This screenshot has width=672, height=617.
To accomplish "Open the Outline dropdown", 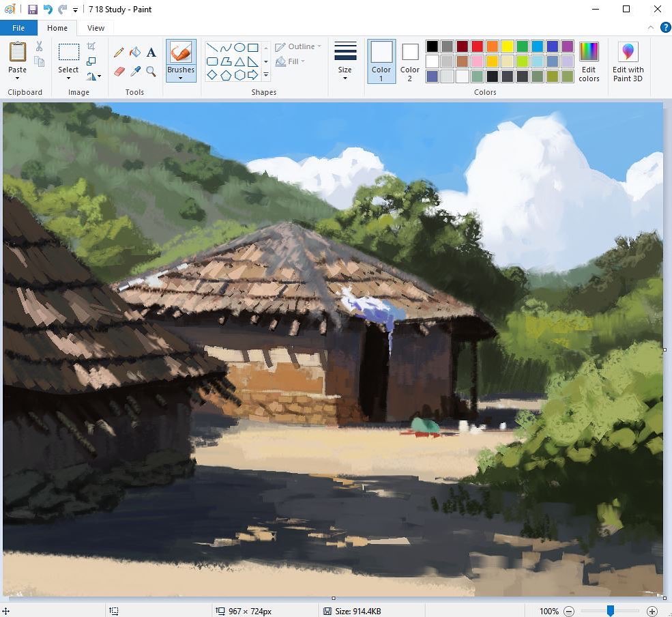I will 298,46.
